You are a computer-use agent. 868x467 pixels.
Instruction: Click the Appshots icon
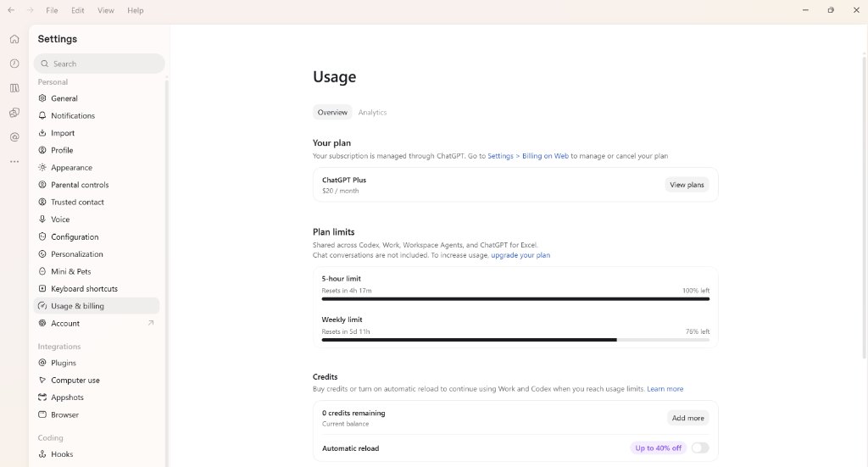click(x=42, y=398)
